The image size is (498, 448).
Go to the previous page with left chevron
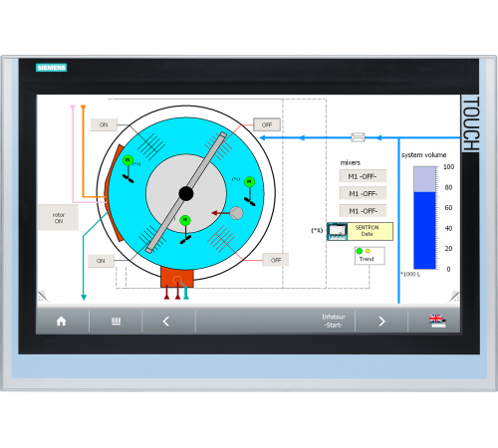(x=166, y=322)
